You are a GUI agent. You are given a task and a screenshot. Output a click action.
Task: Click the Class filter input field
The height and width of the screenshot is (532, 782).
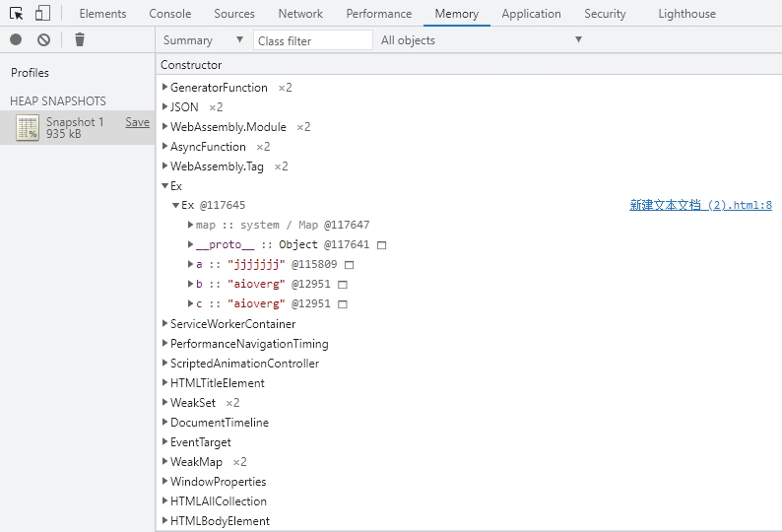(313, 40)
